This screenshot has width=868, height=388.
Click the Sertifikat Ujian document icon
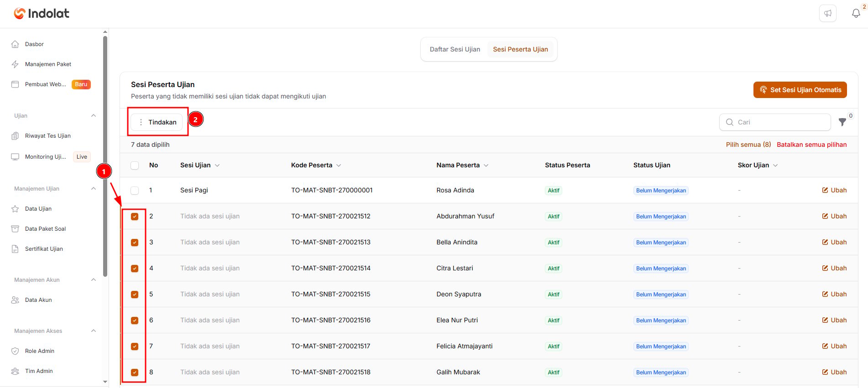tap(15, 249)
